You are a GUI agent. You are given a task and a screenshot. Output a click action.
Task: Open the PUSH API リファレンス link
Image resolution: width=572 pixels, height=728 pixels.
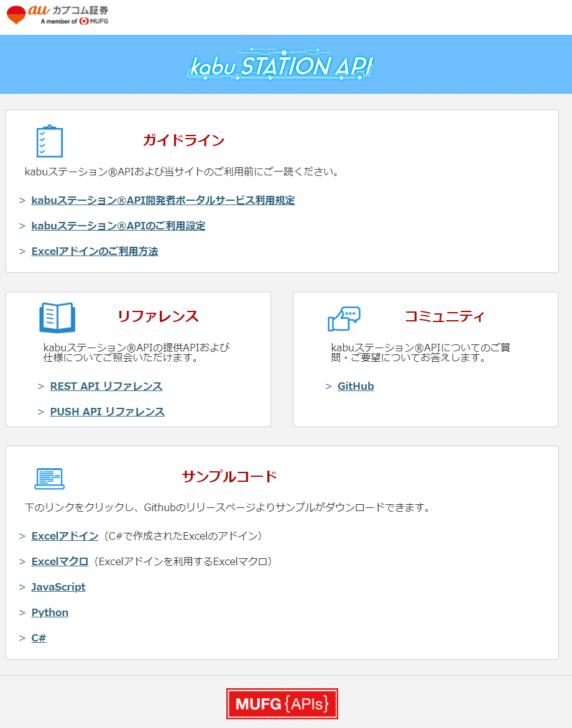[x=107, y=412]
